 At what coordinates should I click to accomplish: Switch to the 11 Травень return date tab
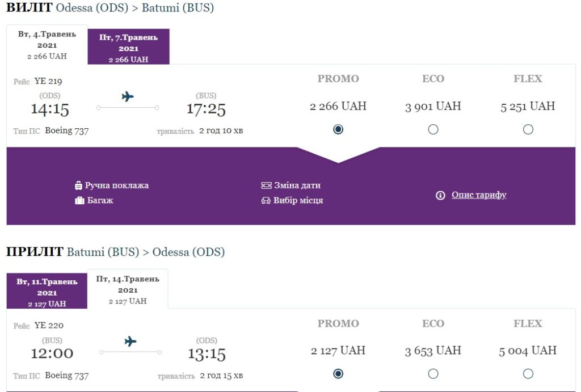[47, 292]
